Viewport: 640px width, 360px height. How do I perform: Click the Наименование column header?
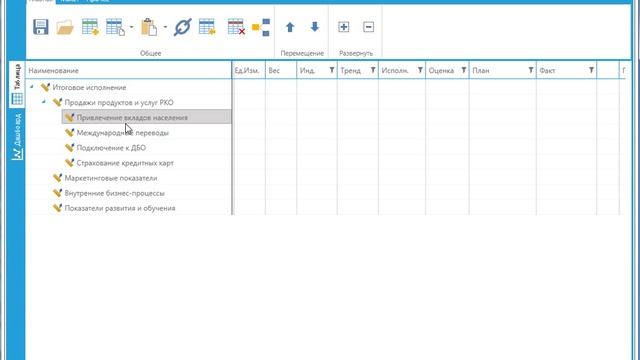pos(129,70)
